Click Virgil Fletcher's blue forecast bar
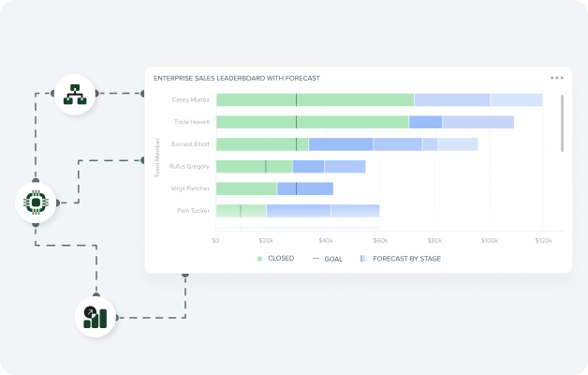Image resolution: width=588 pixels, height=375 pixels. click(304, 188)
